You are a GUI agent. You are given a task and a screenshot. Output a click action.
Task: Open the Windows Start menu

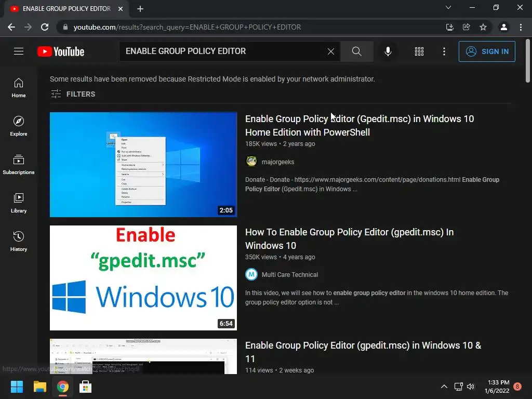tap(17, 387)
